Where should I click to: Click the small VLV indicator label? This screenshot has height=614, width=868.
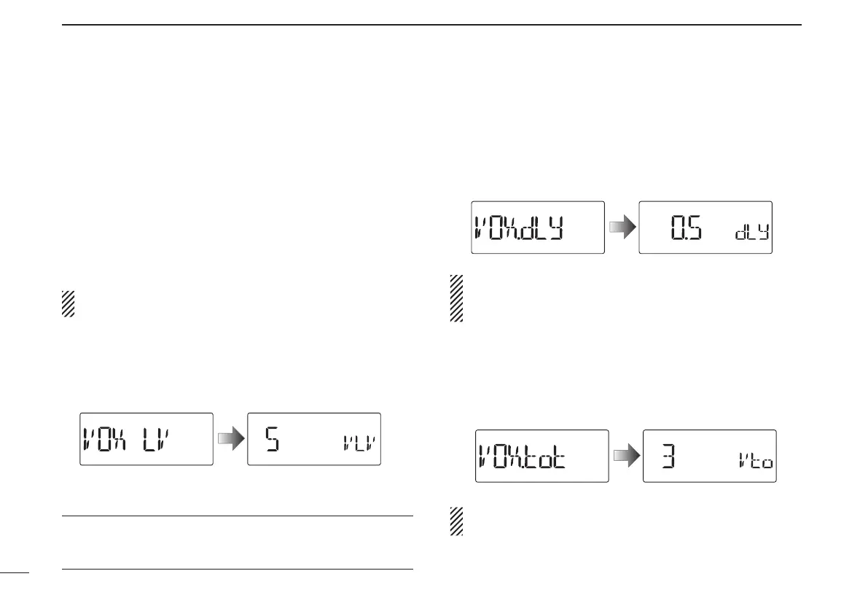[x=359, y=443]
